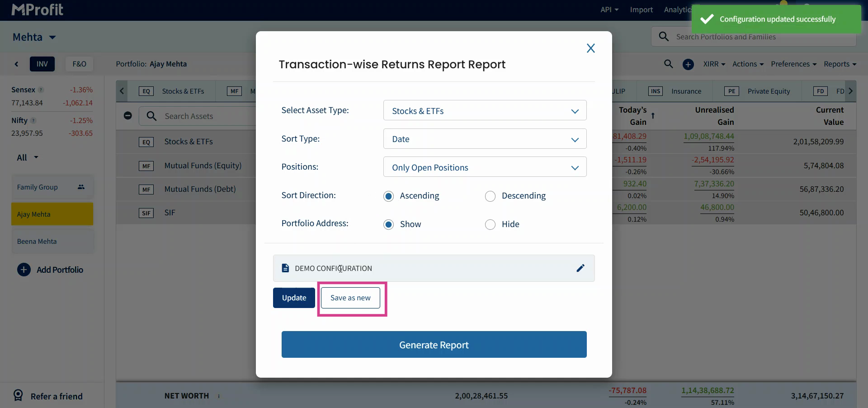Image resolution: width=868 pixels, height=408 pixels.
Task: Select Hide for Portfolio Address
Action: (490, 224)
